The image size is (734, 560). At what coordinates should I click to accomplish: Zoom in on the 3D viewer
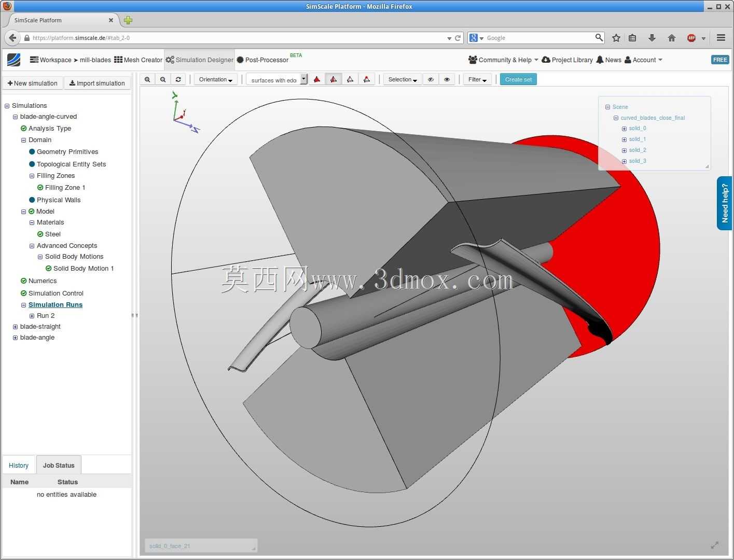coord(147,79)
